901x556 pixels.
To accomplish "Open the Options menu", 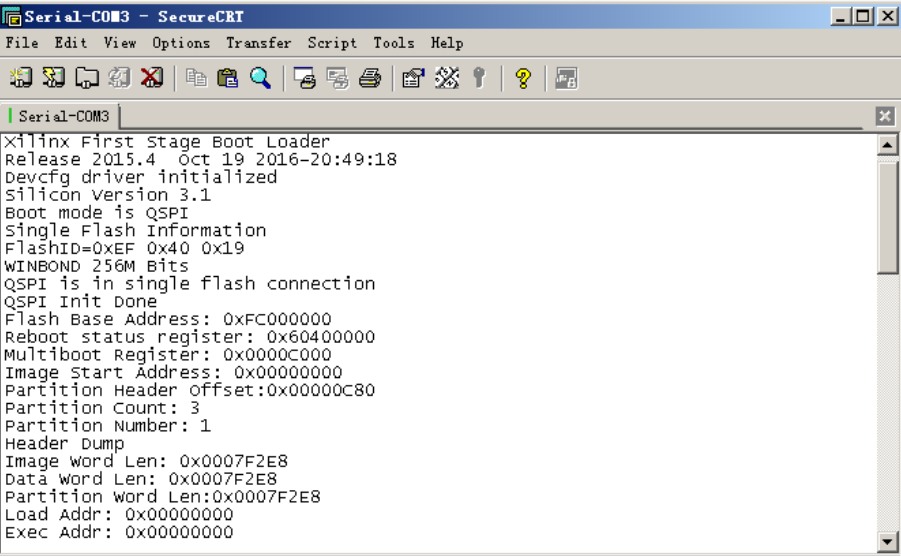I will [181, 43].
